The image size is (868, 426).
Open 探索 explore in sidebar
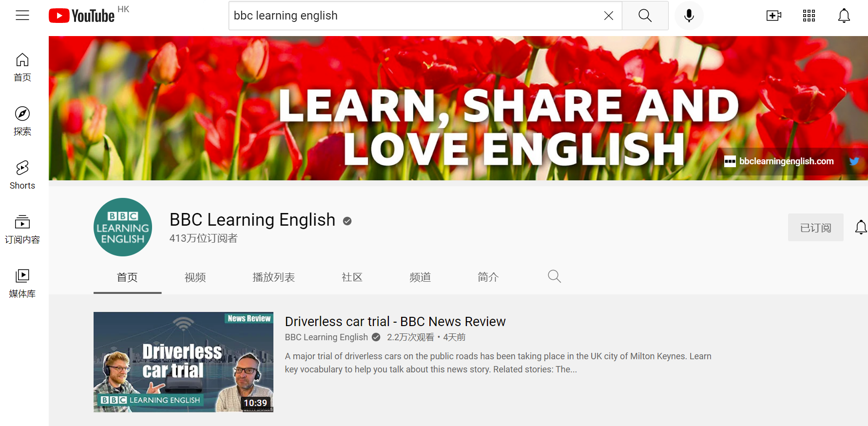[22, 121]
